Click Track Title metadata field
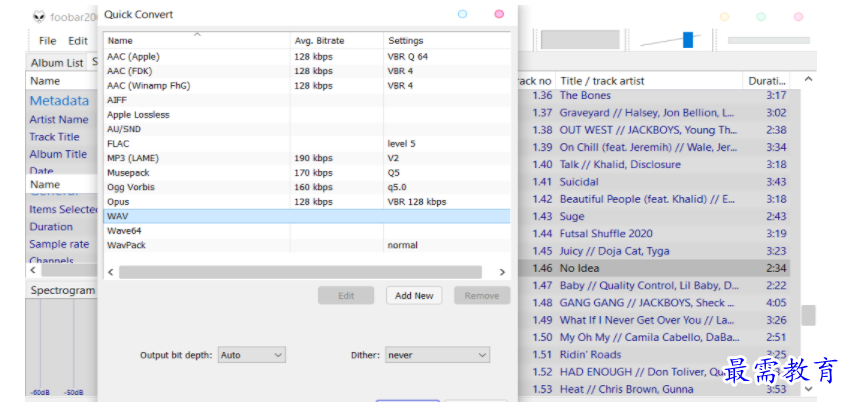The image size is (846, 402). 54,137
